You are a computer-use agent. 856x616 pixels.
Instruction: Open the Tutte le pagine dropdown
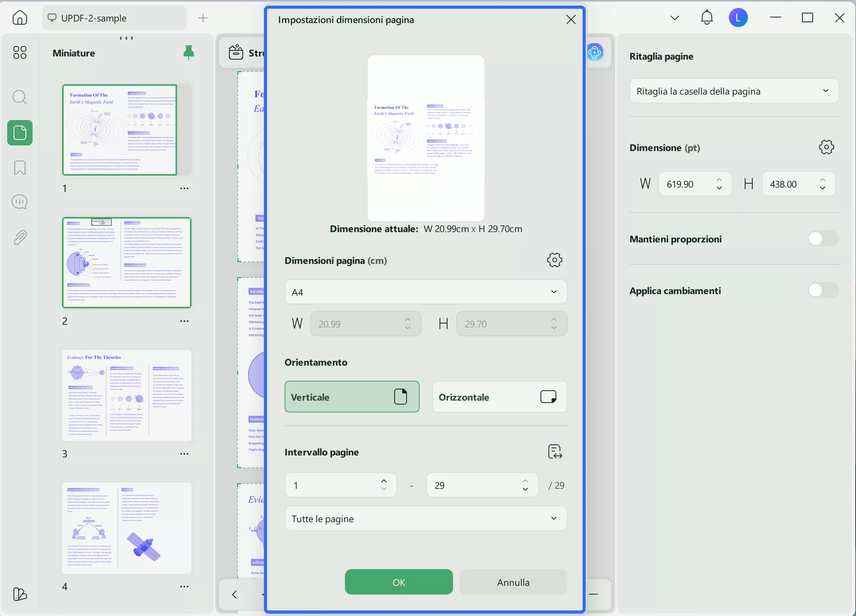pyautogui.click(x=425, y=518)
